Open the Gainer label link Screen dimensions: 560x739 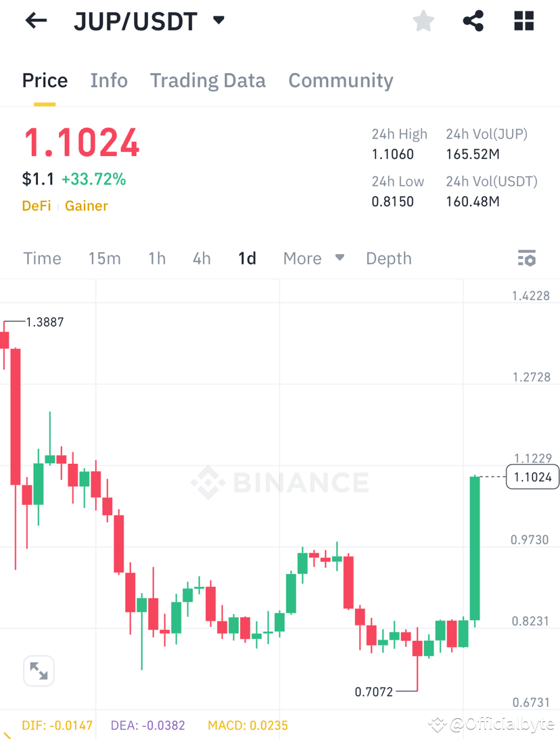click(86, 206)
